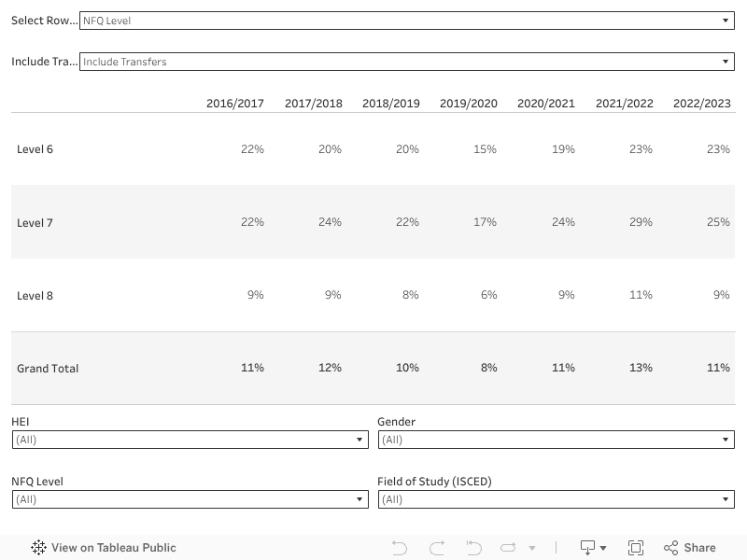747x560 pixels.
Task: Enter full screen mode
Action: pyautogui.click(x=636, y=548)
